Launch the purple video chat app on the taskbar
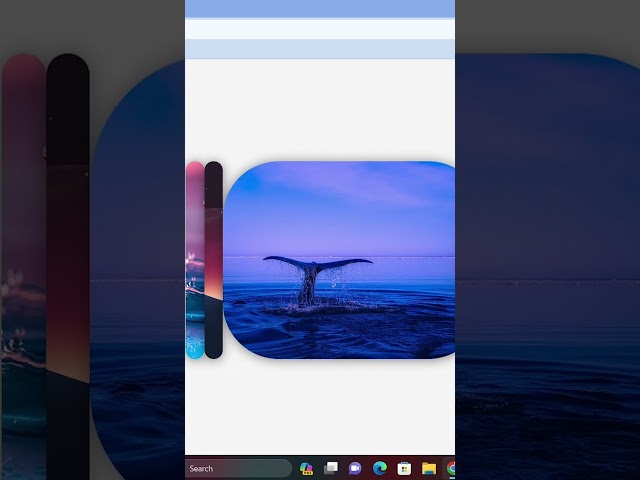This screenshot has width=640, height=480. click(x=355, y=468)
